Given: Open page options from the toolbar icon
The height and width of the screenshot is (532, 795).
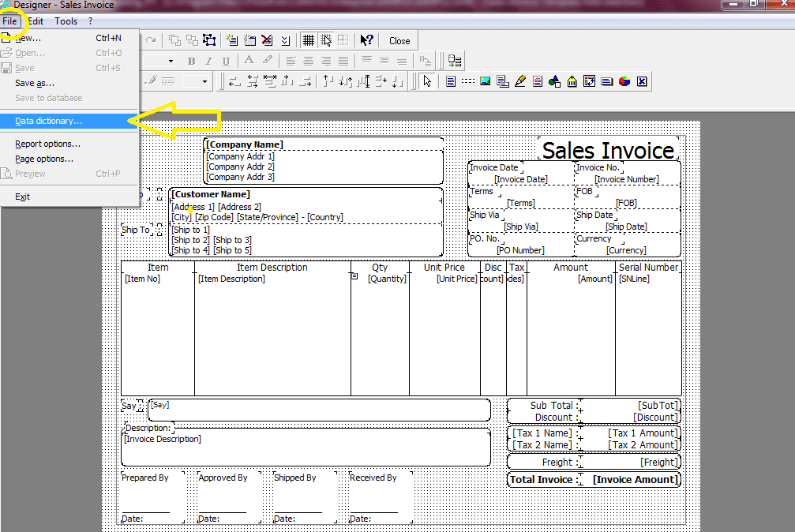Looking at the screenshot, I should 285,40.
